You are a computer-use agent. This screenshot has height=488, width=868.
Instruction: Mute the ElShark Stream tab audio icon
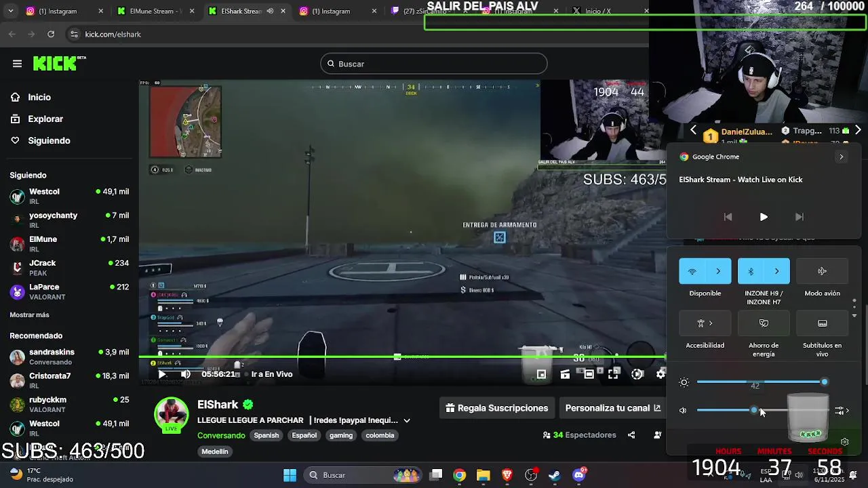pos(270,11)
